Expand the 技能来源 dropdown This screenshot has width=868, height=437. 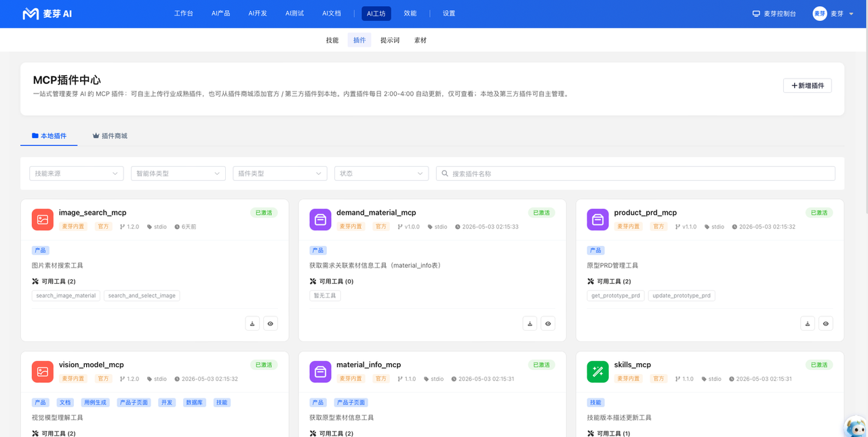(x=77, y=173)
